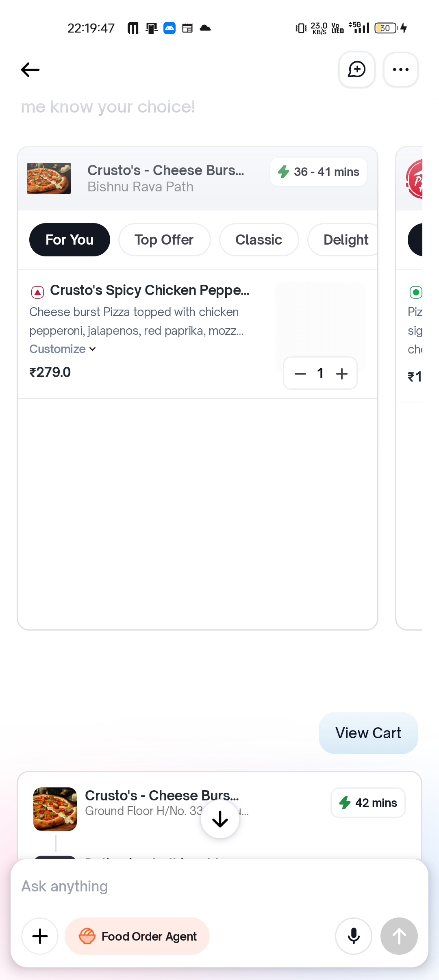The image size is (439, 980).
Task: Open the three-dot more options menu
Action: (x=400, y=69)
